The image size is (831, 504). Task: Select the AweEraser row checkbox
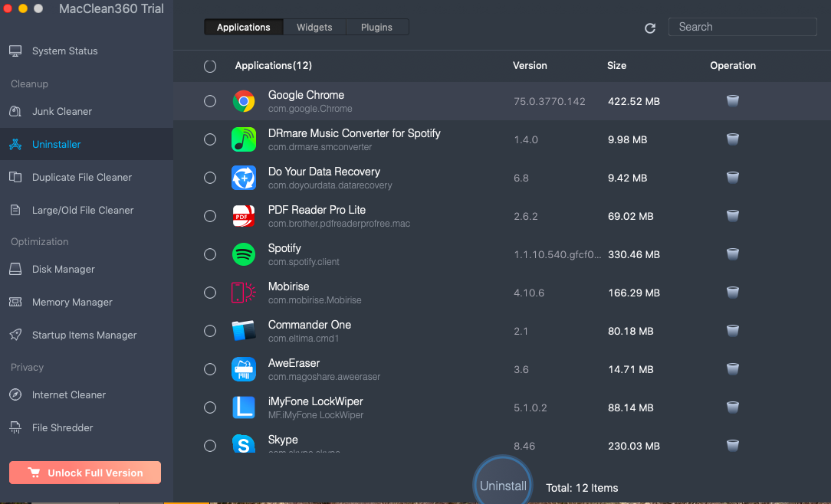coord(210,369)
